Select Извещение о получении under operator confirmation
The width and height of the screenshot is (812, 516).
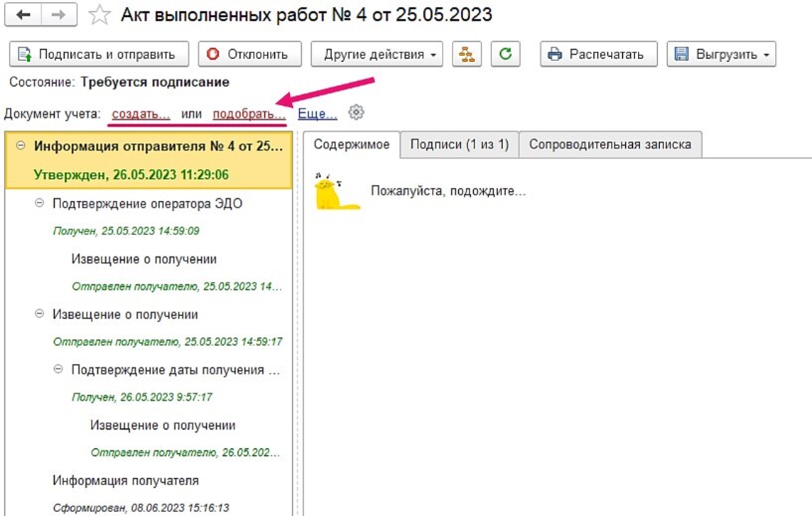click(x=144, y=259)
